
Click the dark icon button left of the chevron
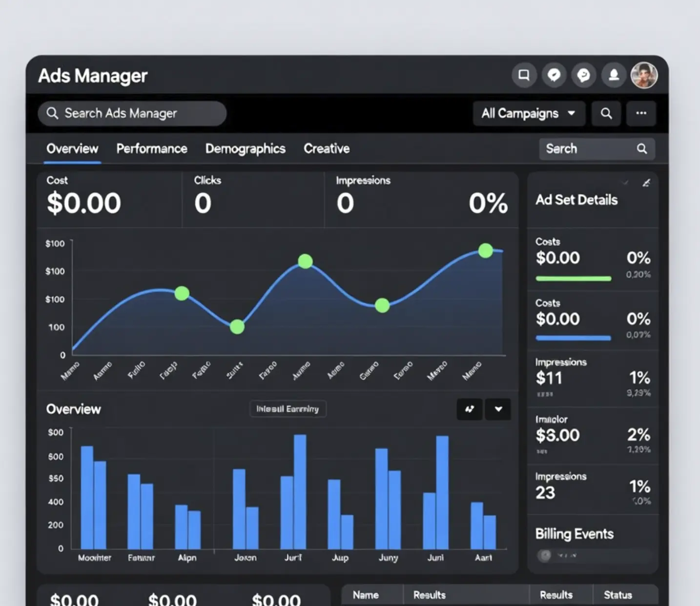click(470, 409)
